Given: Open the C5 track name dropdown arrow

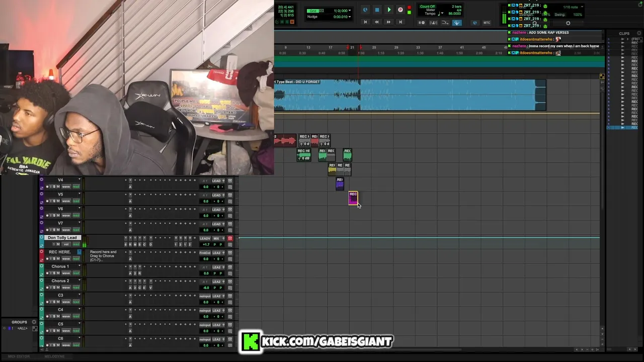Looking at the screenshot, I should [79, 324].
